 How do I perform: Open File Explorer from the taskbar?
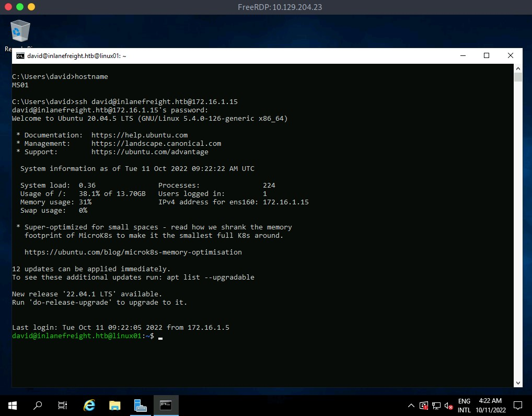coord(115,406)
